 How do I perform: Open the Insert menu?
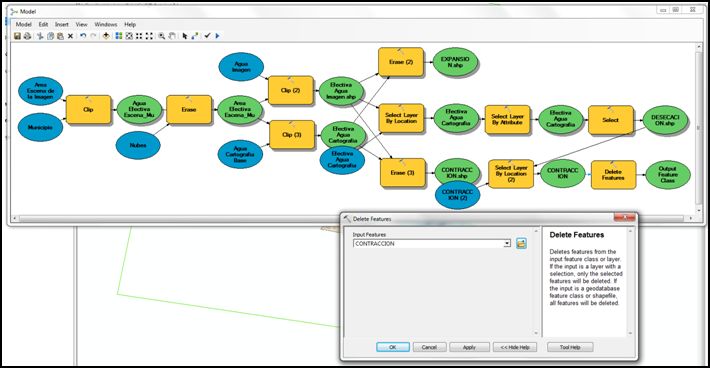click(x=62, y=24)
